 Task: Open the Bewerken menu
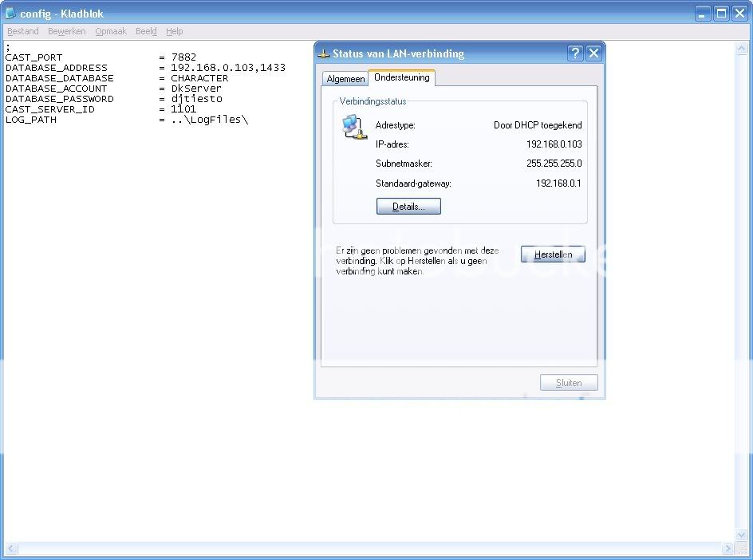point(66,31)
